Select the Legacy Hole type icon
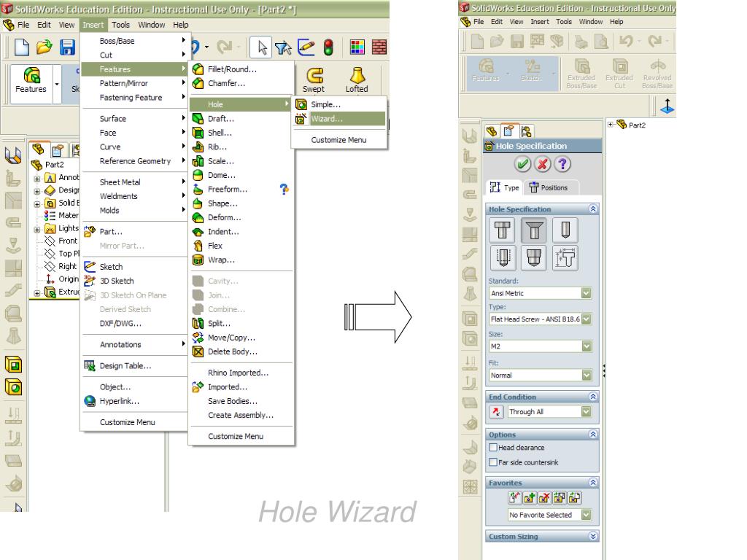This screenshot has height=560, width=747. (x=565, y=257)
